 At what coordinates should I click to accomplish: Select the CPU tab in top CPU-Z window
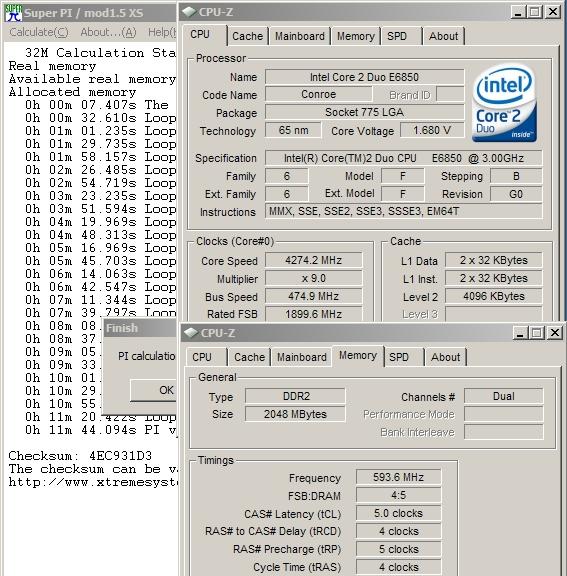[200, 35]
